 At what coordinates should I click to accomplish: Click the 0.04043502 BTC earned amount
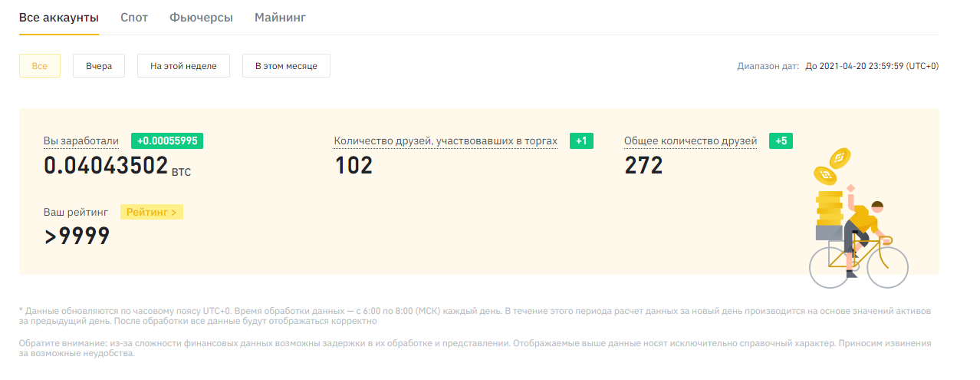pos(106,166)
